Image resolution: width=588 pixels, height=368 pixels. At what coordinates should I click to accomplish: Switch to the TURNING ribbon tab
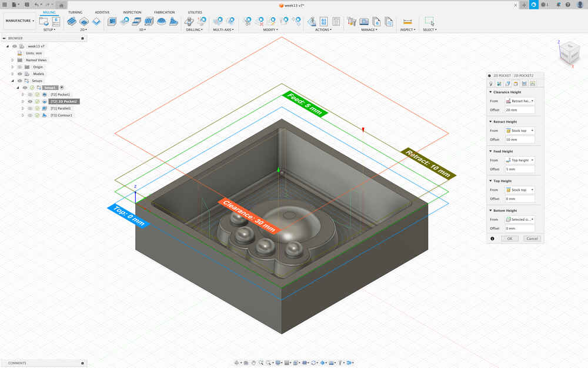click(x=75, y=12)
